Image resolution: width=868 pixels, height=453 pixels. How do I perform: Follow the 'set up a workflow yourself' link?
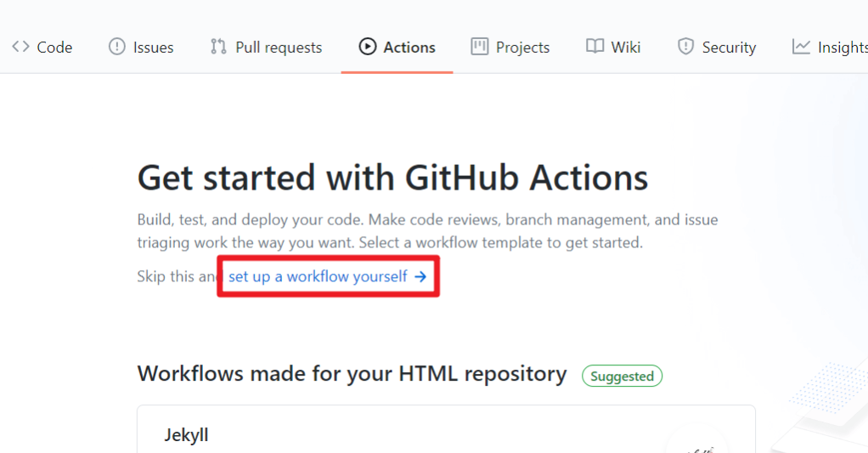318,276
